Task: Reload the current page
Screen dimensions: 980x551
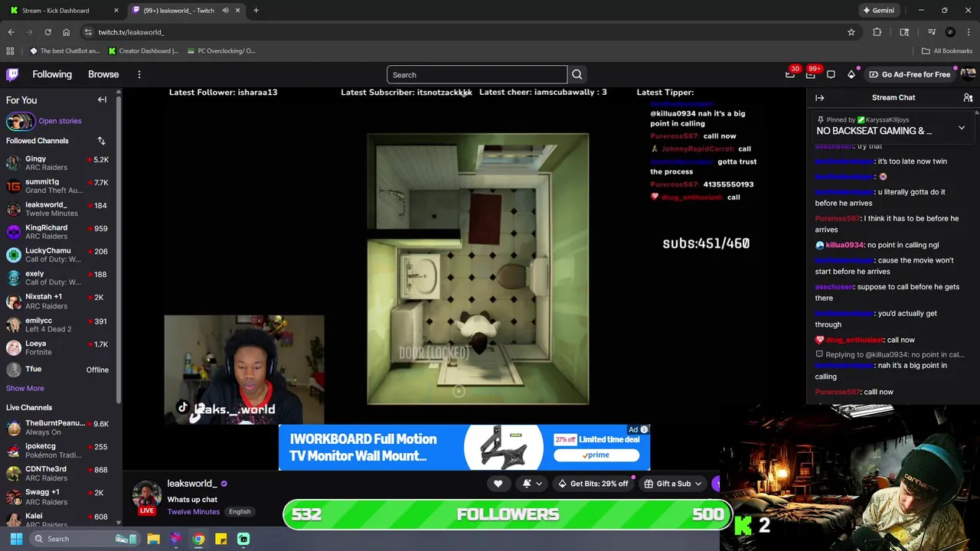Action: point(47,32)
